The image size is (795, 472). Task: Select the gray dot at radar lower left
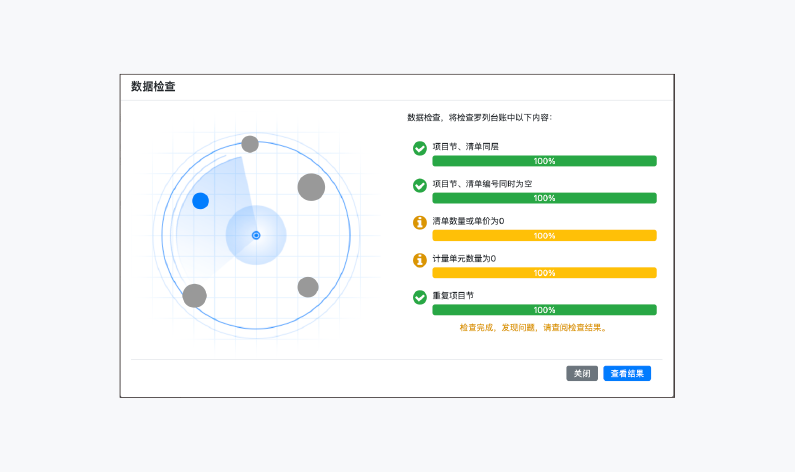(x=194, y=296)
